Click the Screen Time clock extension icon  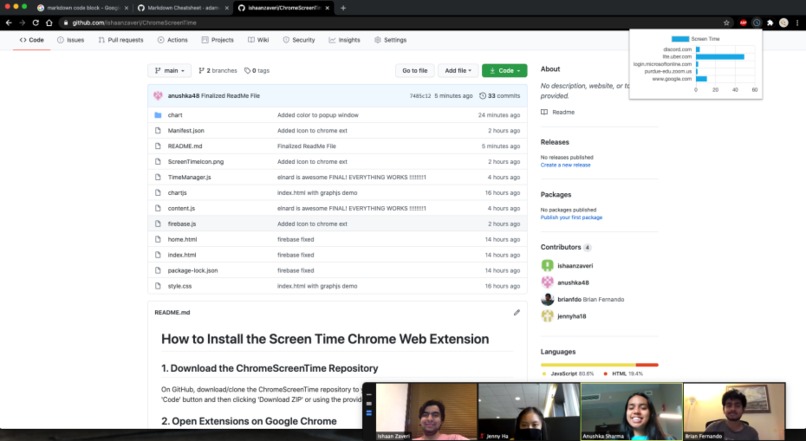pyautogui.click(x=757, y=23)
